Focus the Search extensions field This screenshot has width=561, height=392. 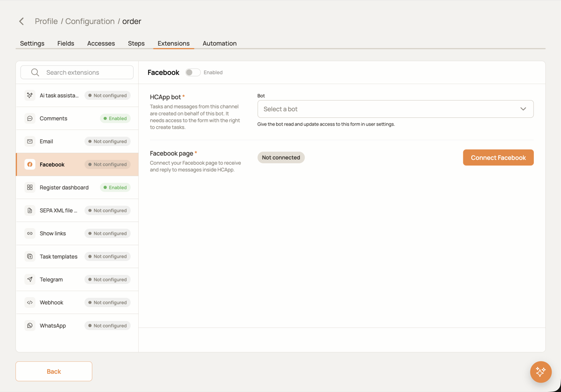(77, 72)
